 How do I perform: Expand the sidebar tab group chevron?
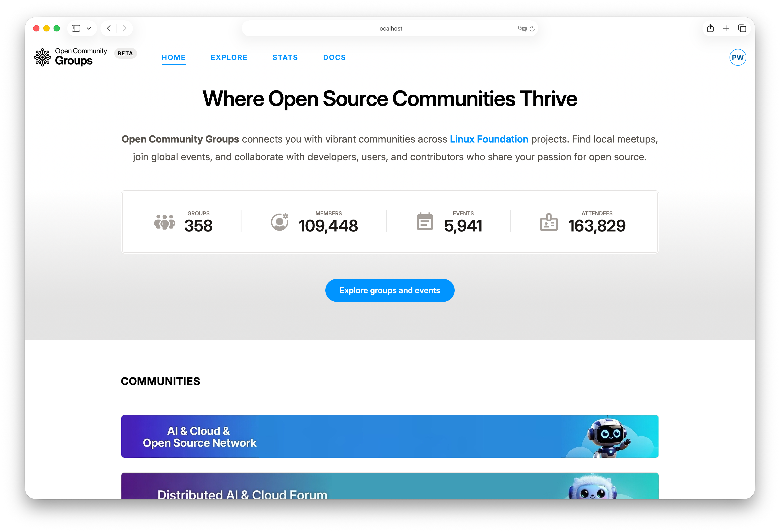(89, 29)
